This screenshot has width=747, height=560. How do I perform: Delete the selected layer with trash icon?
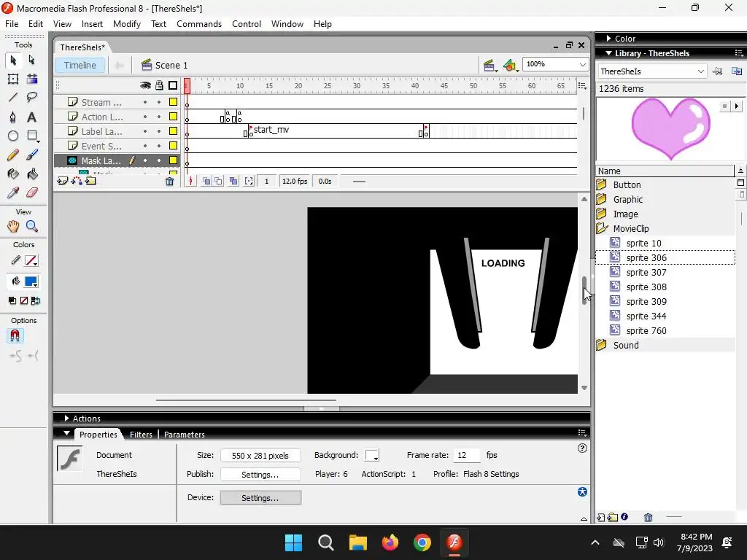pyautogui.click(x=169, y=181)
